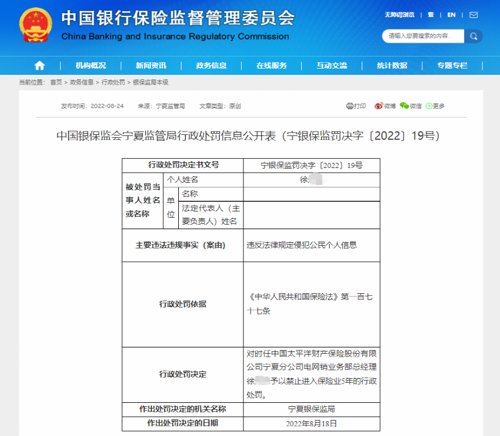Screen dimensions: 500x436
Task: Click the article heading about 宁银保监罚决字〔2022〕19号
Action: click(x=248, y=136)
